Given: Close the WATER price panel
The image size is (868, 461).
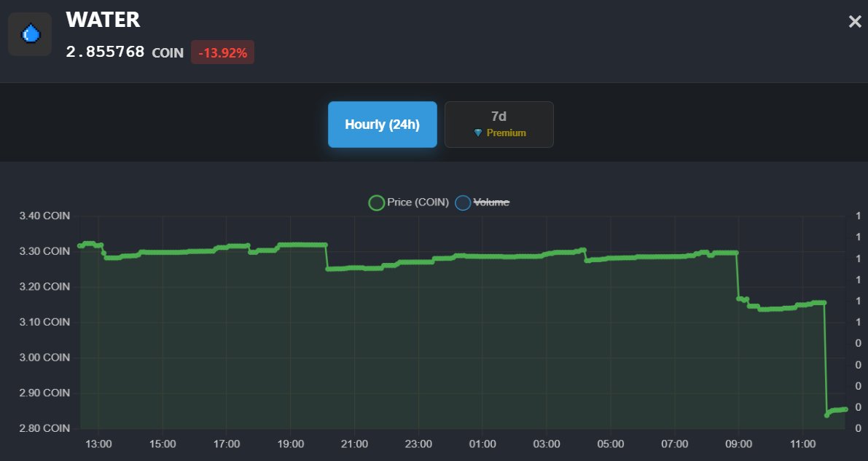Looking at the screenshot, I should tap(855, 22).
